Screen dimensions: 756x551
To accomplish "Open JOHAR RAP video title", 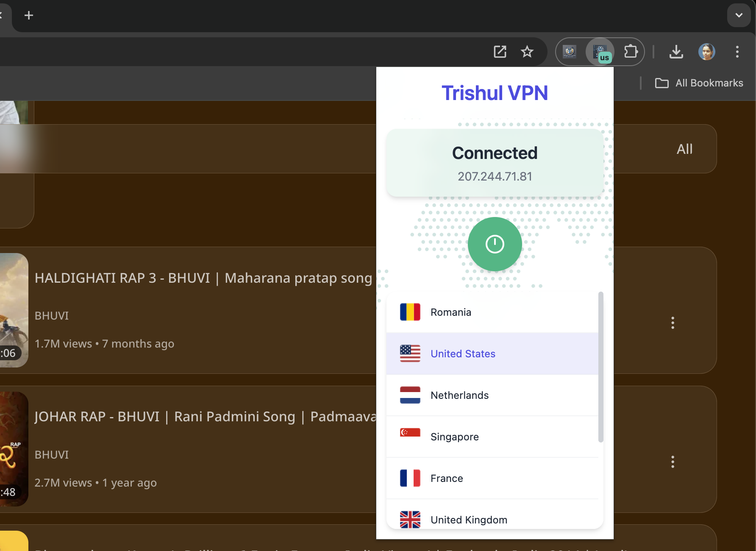I will point(206,417).
